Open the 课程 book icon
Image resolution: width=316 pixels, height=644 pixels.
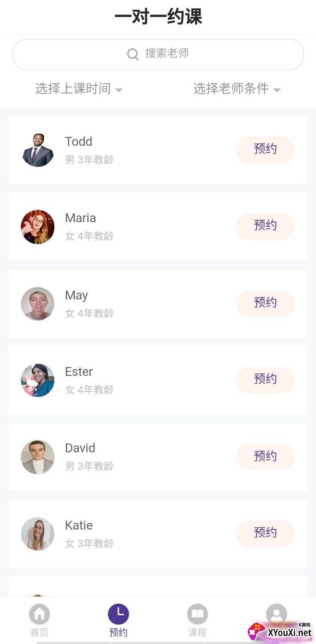[197, 615]
